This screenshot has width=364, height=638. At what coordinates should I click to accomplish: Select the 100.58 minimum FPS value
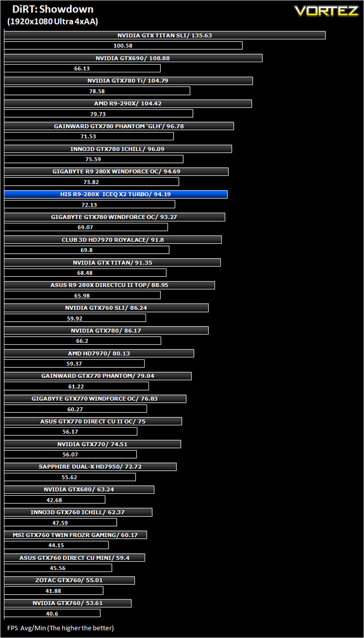[123, 45]
